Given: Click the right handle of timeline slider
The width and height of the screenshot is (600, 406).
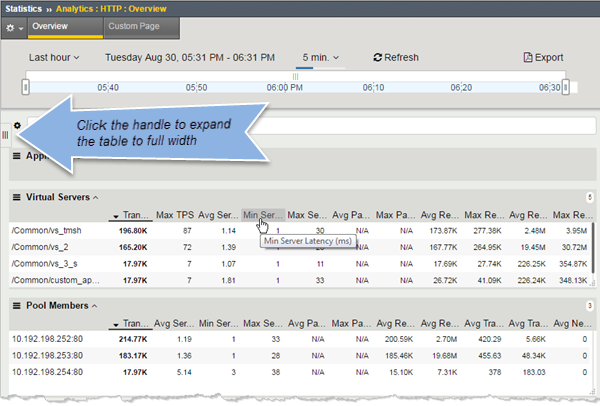Looking at the screenshot, I should 568,88.
